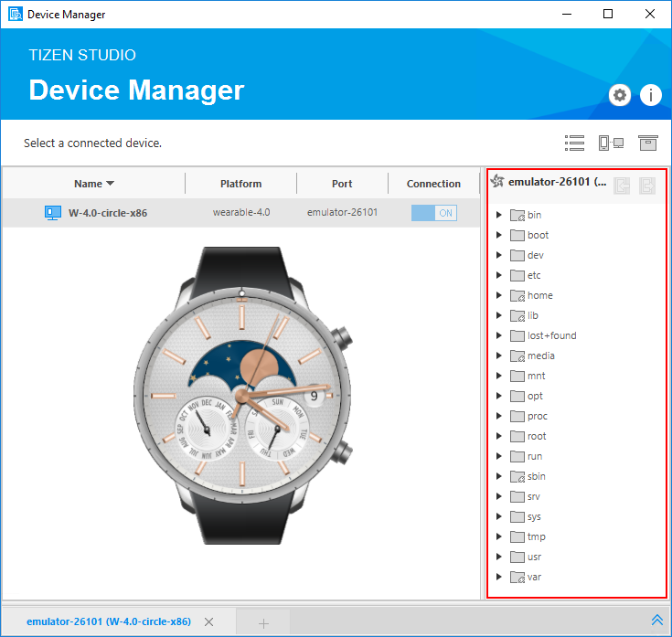
Task: Click the remote device manager icon
Action: coord(611,143)
